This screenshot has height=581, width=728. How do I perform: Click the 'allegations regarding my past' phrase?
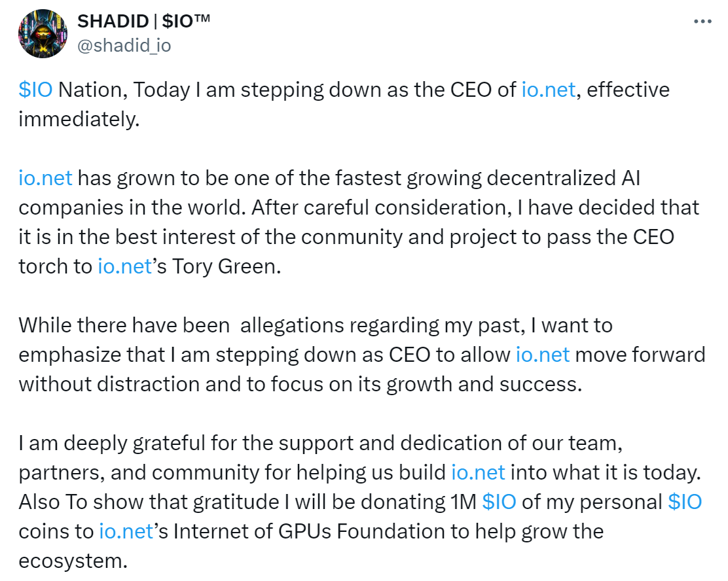(x=383, y=325)
